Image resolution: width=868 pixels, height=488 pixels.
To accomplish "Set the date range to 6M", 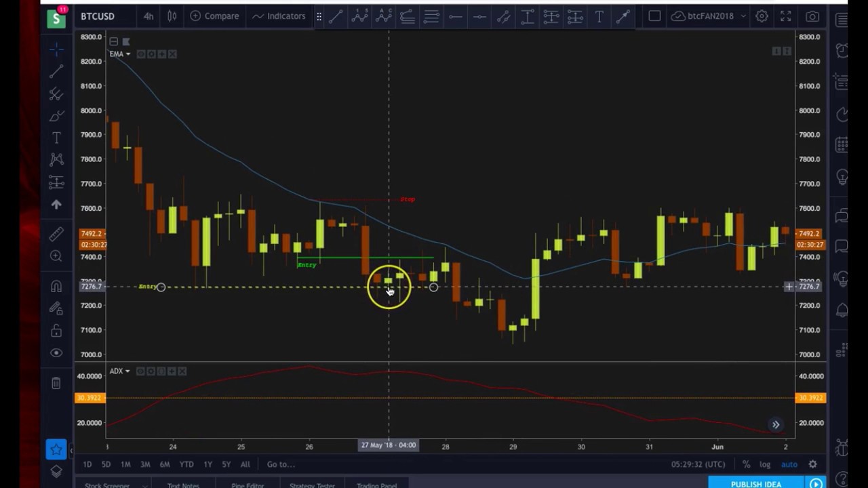I will (x=165, y=464).
